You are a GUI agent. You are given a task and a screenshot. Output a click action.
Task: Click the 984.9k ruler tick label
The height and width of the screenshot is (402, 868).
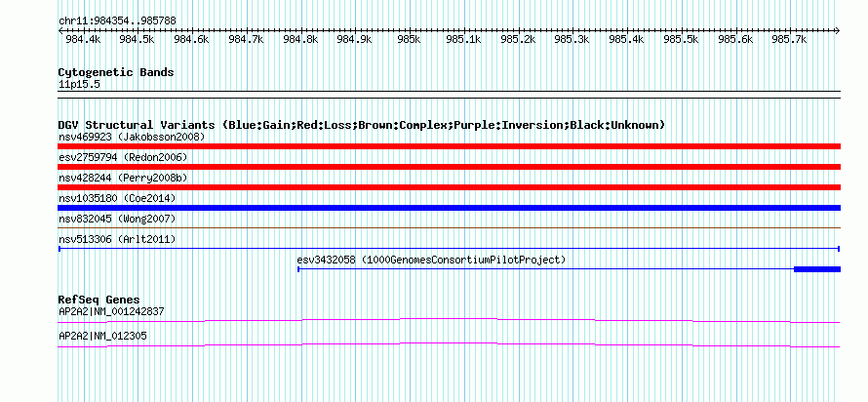pyautogui.click(x=355, y=40)
